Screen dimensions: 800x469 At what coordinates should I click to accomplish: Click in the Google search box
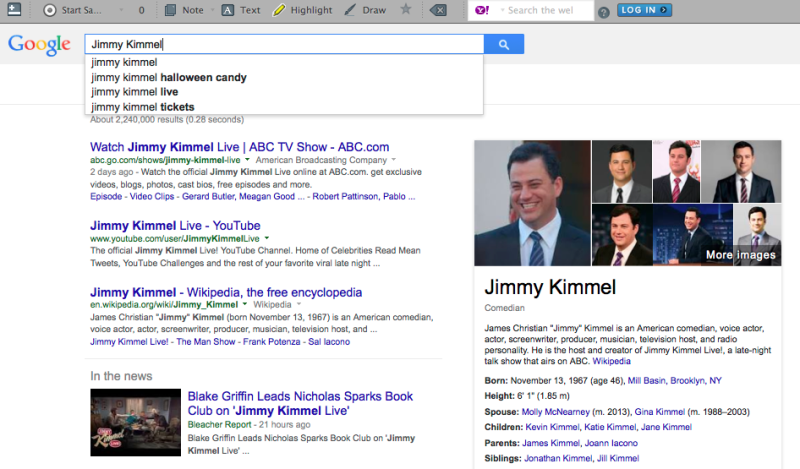tap(284, 44)
